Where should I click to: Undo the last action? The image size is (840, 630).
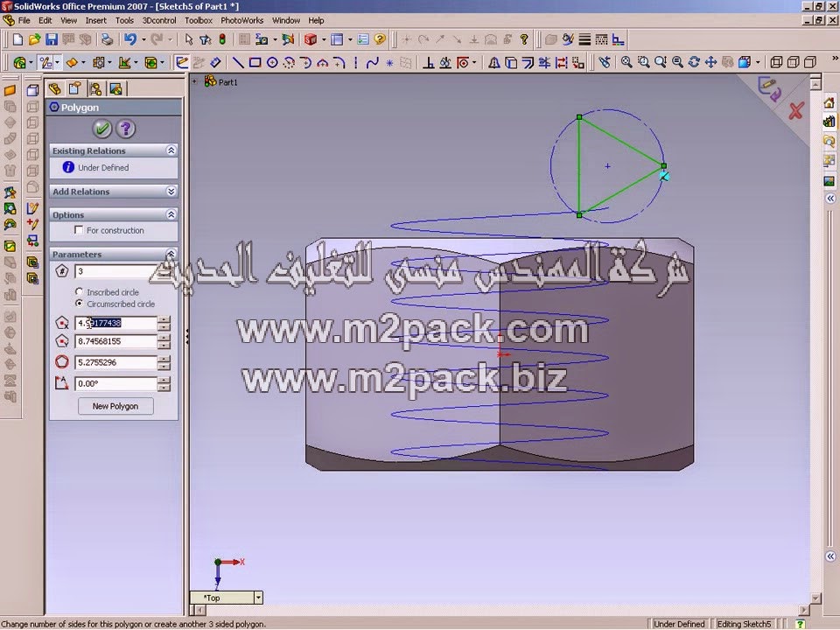(130, 39)
